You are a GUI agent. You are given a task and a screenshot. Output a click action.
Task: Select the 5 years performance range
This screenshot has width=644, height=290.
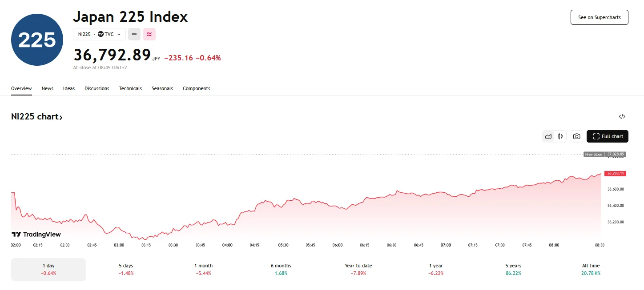[513, 269]
